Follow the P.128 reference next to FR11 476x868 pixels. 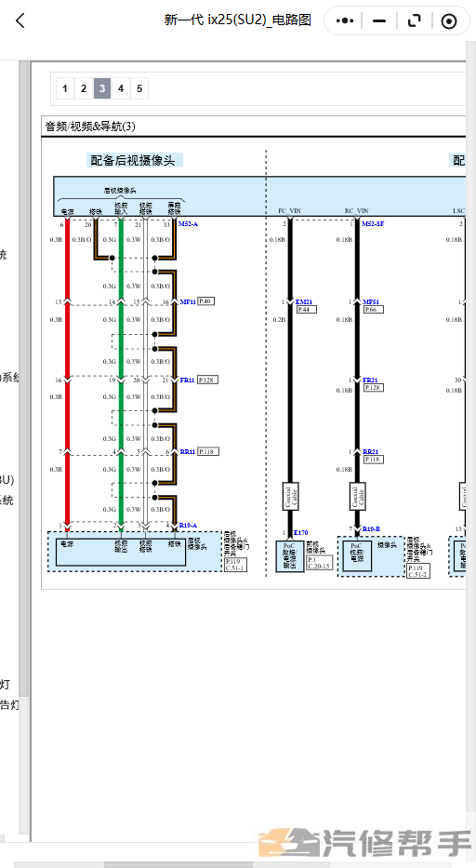coord(207,380)
